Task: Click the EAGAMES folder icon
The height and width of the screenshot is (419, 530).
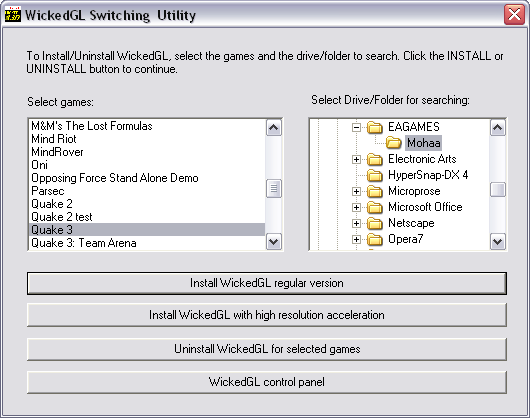Action: click(375, 127)
